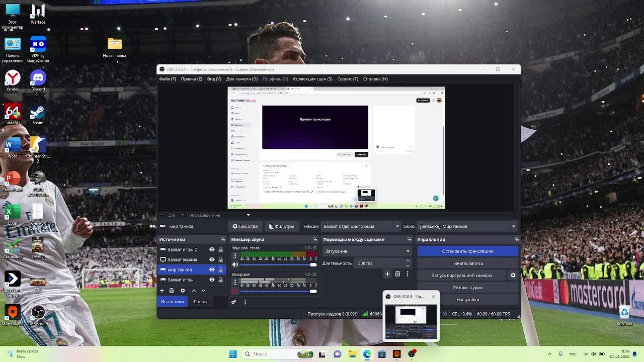
Task: Toggle lock on мир танков source
Action: (220, 269)
